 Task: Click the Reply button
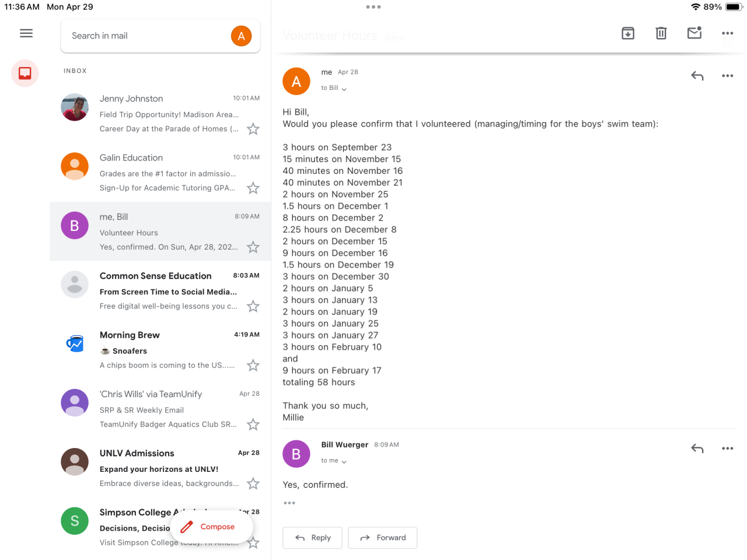(x=313, y=538)
